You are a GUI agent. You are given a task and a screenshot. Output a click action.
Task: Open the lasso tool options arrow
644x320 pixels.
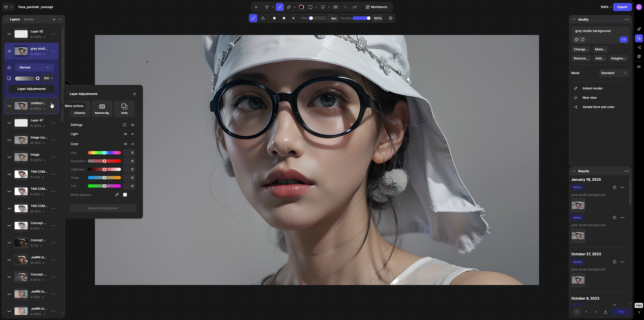pos(329,7)
